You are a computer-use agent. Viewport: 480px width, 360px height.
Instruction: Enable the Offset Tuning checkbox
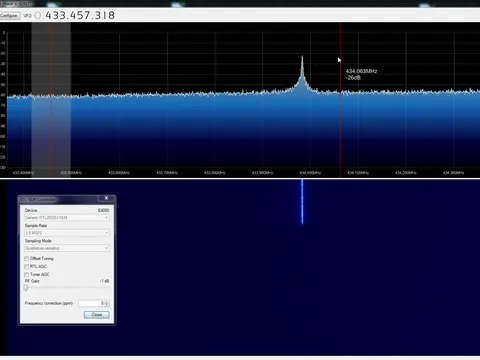coord(27,259)
